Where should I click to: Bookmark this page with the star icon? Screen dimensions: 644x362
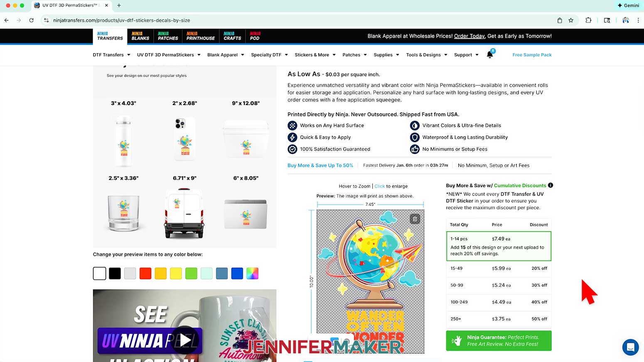571,20
